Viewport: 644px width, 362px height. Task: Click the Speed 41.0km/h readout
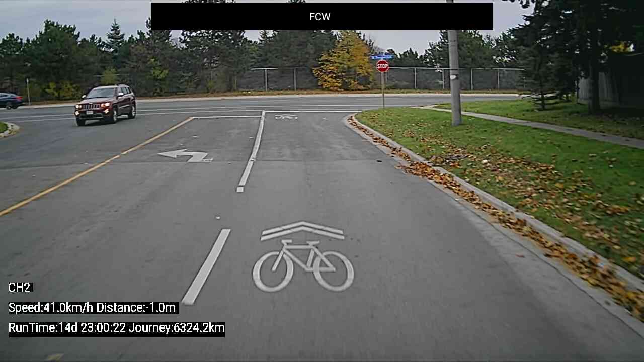tap(51, 308)
